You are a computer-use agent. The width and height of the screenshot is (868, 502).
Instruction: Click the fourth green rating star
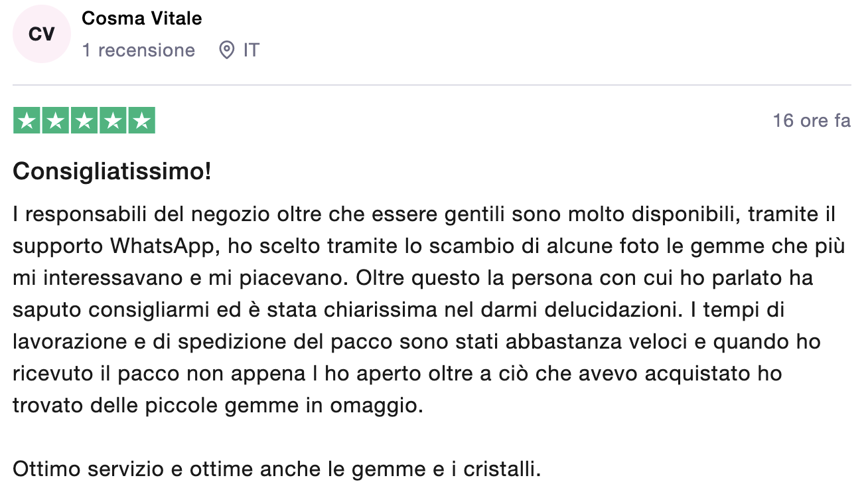coord(113,121)
